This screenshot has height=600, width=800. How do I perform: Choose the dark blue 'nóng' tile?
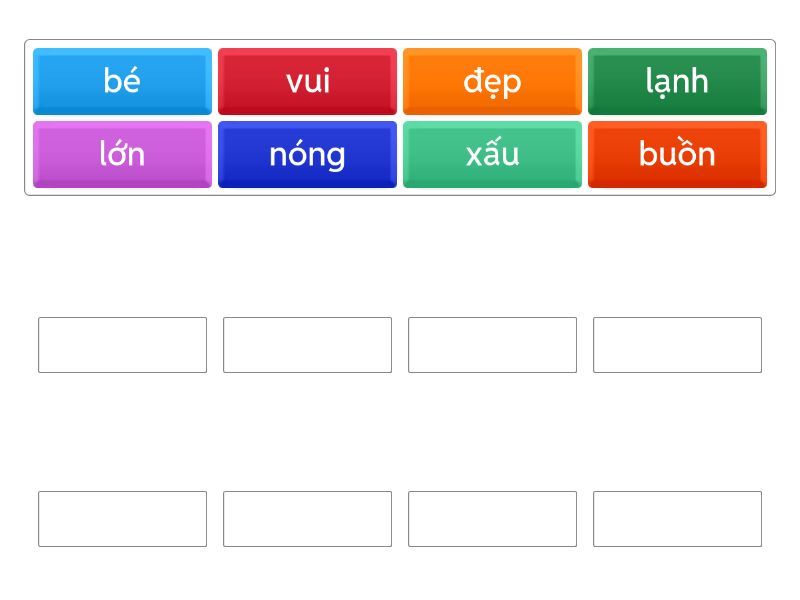coord(307,154)
